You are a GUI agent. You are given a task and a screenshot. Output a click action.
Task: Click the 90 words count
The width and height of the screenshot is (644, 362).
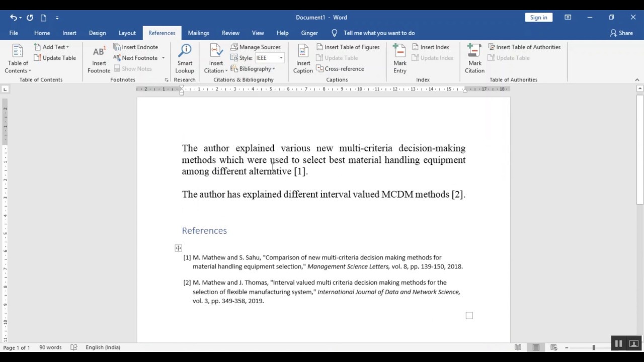coord(50,347)
